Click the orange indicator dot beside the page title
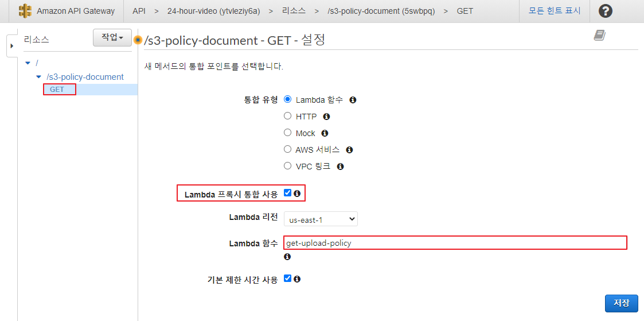This screenshot has height=321, width=644. point(138,40)
